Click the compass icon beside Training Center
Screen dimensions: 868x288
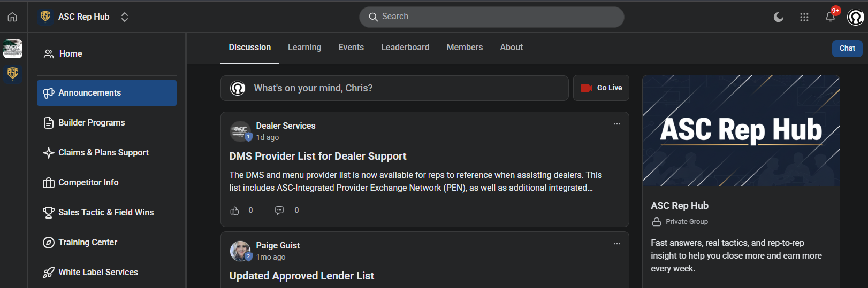49,243
